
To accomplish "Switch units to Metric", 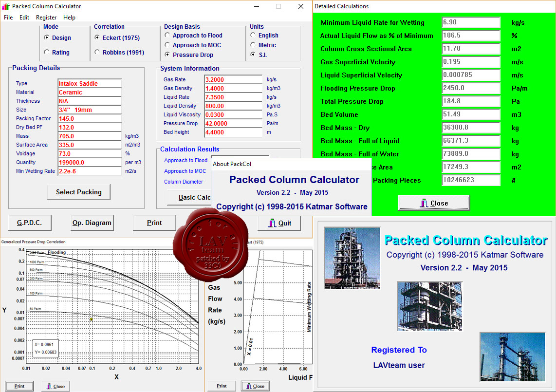I will [253, 45].
